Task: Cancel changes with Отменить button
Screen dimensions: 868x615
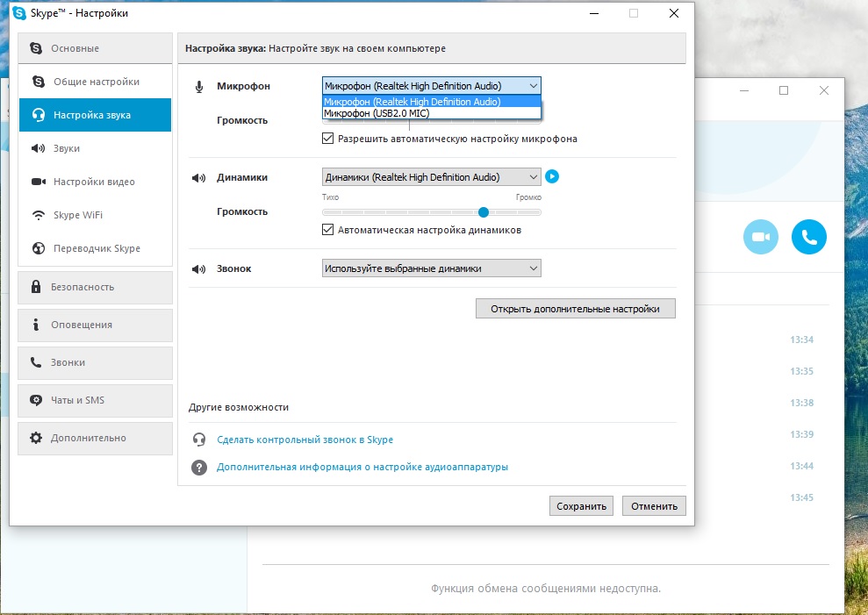Action: 654,506
